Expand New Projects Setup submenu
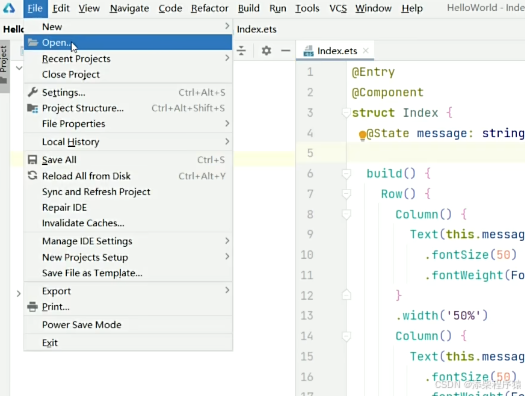 pyautogui.click(x=128, y=257)
